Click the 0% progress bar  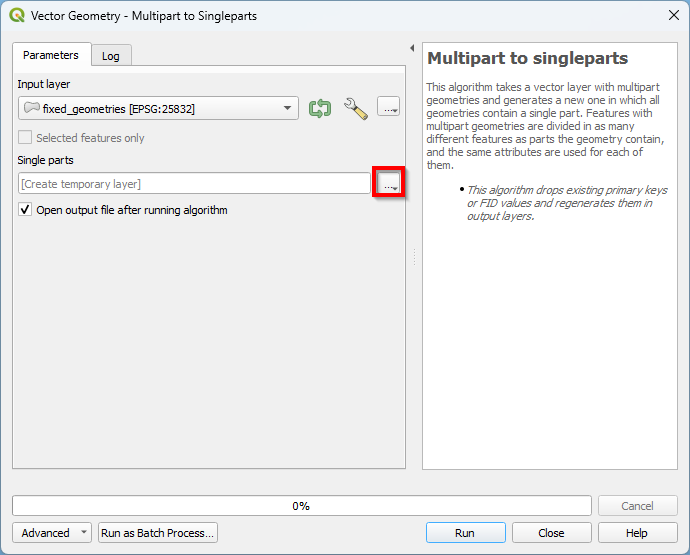pos(301,506)
